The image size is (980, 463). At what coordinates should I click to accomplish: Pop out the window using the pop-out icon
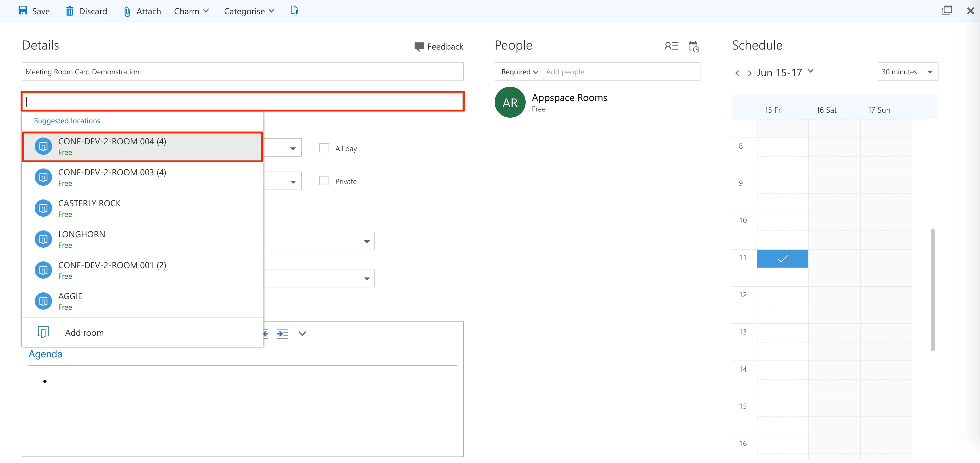coord(947,11)
